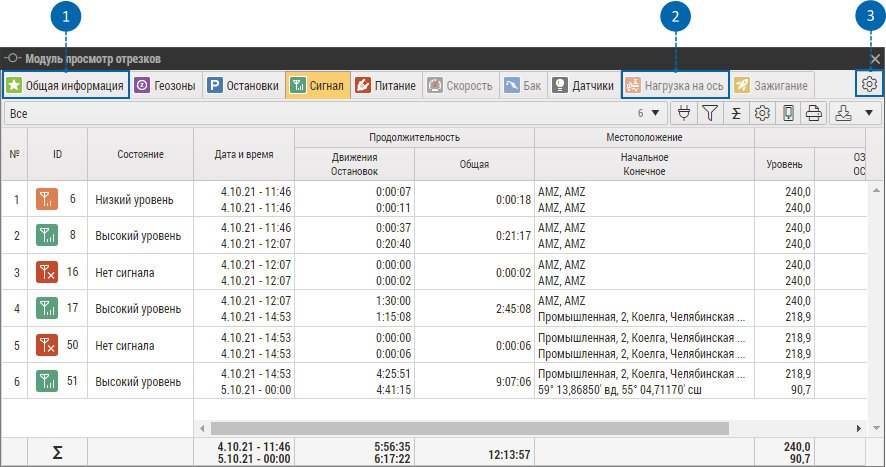Click total duration 12:13:57 in footer
This screenshot has width=886, height=467.
509,455
